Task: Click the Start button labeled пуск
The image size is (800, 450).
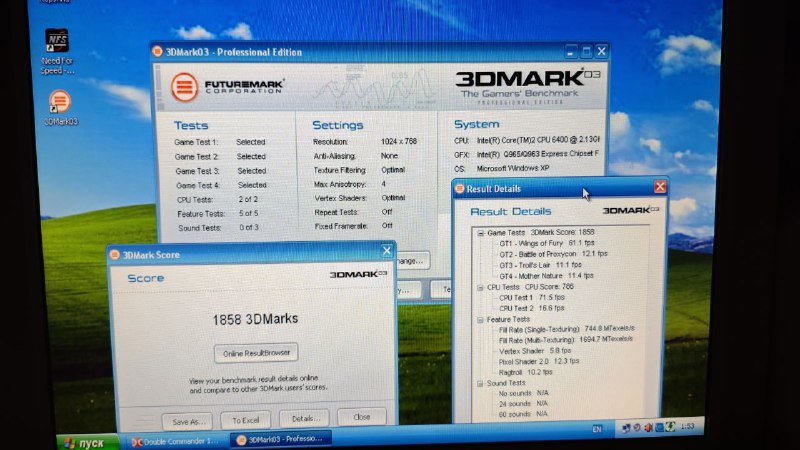Action: [x=85, y=443]
